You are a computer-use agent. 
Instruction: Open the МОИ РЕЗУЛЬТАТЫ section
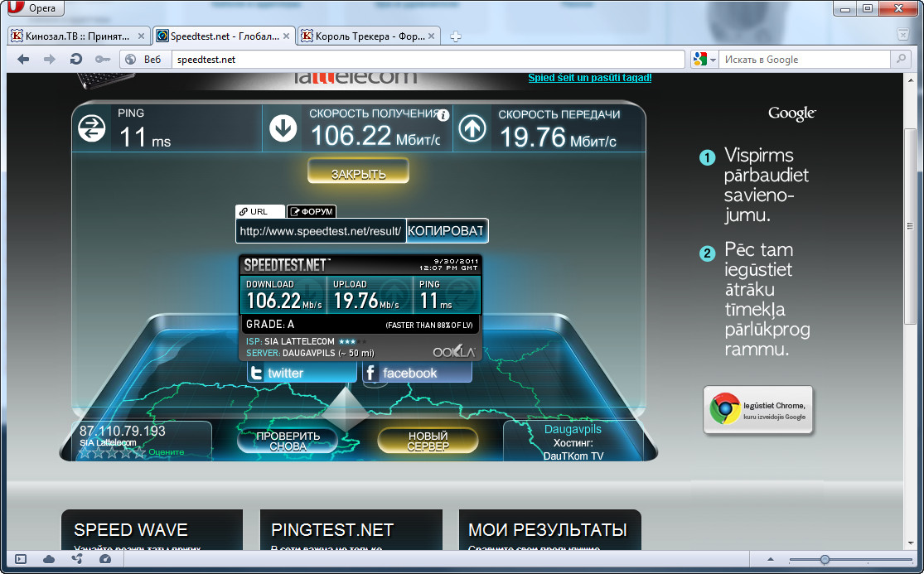tap(549, 530)
